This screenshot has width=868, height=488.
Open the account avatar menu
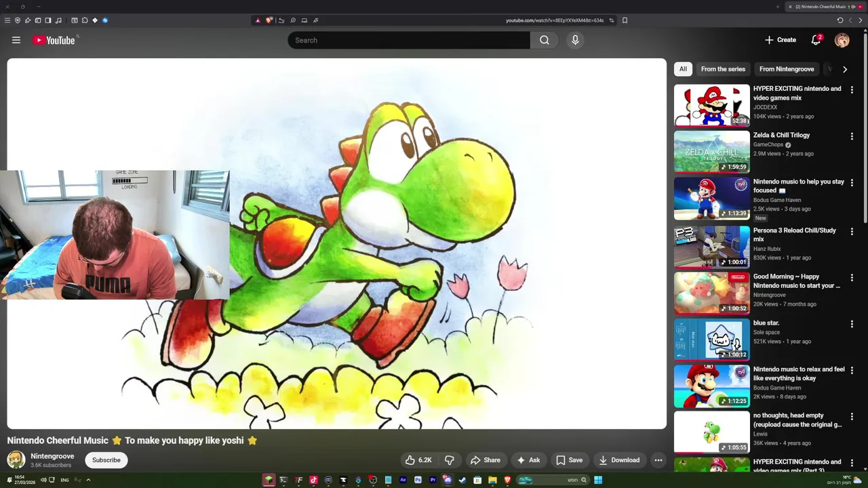pos(842,40)
